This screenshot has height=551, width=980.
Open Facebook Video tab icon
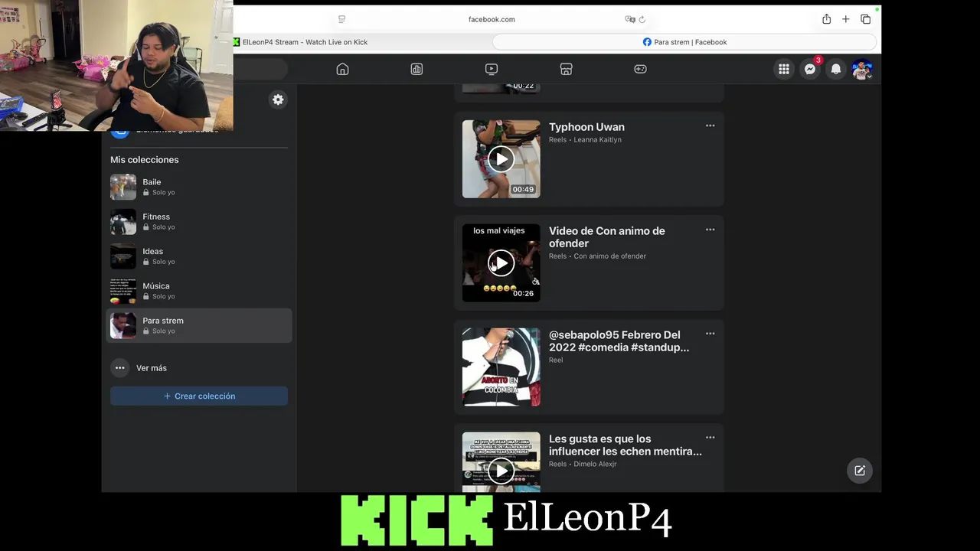492,69
